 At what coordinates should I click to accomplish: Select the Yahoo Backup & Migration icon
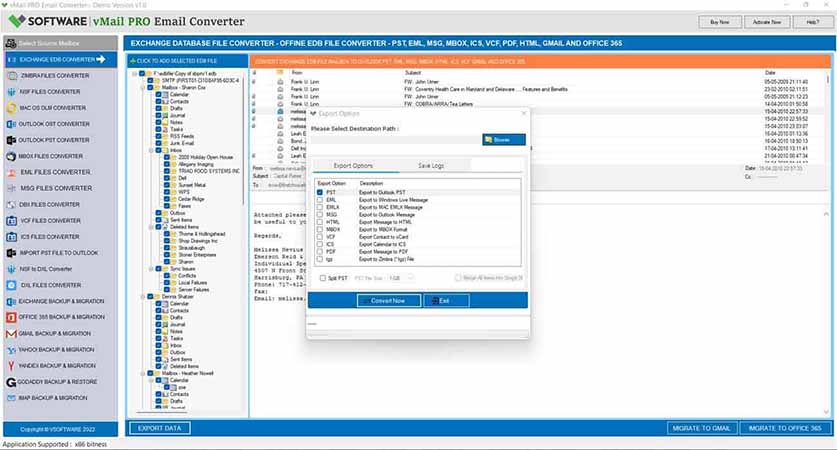coord(11,350)
